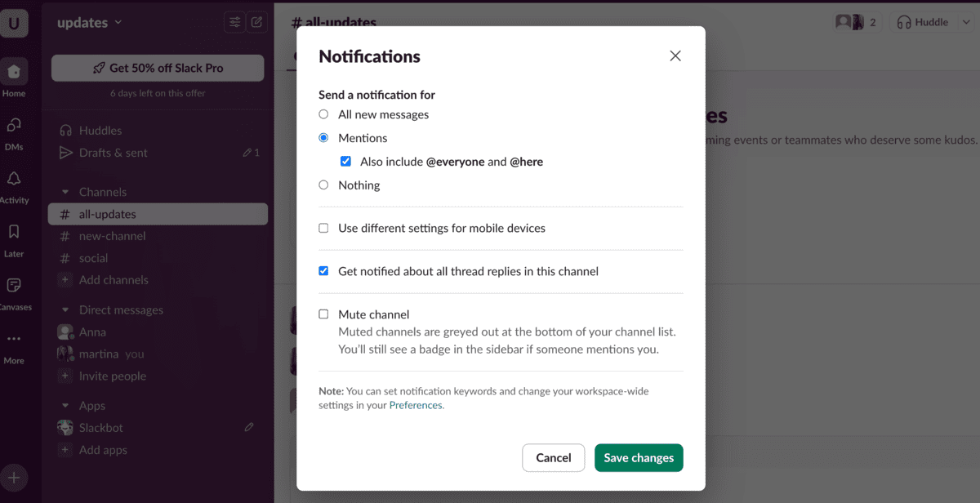Collapse the Direct messages section
Screen dimensions: 980x503
coord(67,309)
